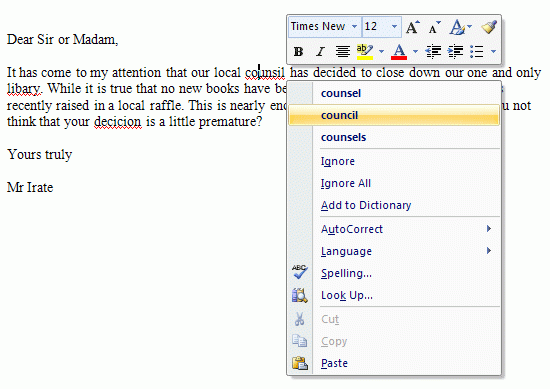The height and width of the screenshot is (389, 550).
Task: Click the Paste clipboard icon
Action: tap(300, 363)
